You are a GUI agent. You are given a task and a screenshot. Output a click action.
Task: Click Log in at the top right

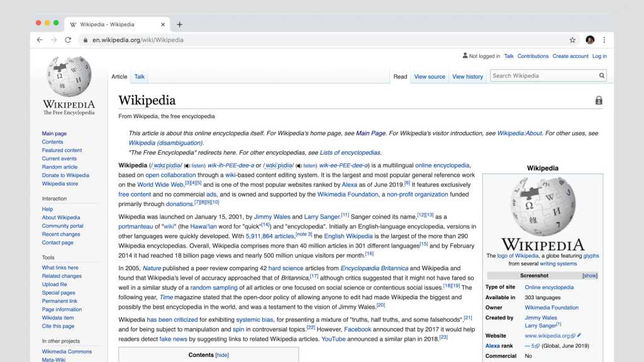599,56
